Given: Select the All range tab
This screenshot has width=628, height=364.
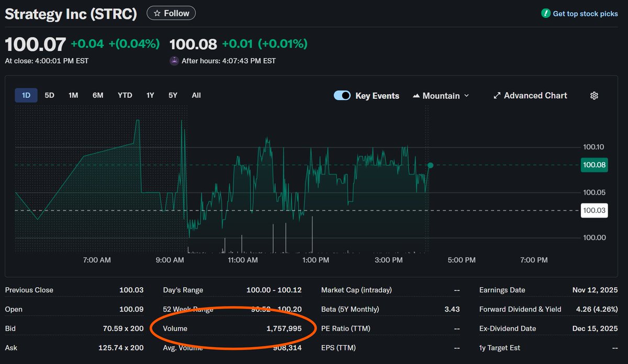Looking at the screenshot, I should coord(196,95).
